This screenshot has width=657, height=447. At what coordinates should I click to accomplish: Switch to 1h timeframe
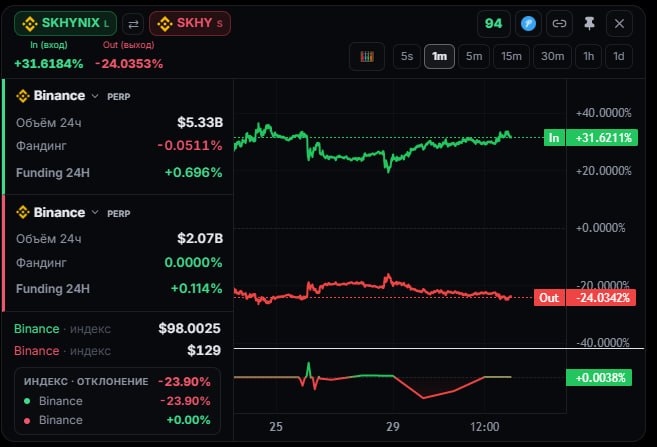pos(589,56)
